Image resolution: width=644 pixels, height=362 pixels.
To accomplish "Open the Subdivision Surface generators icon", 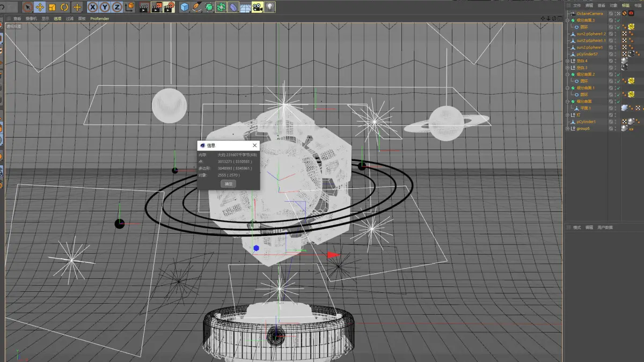I will 209,7.
